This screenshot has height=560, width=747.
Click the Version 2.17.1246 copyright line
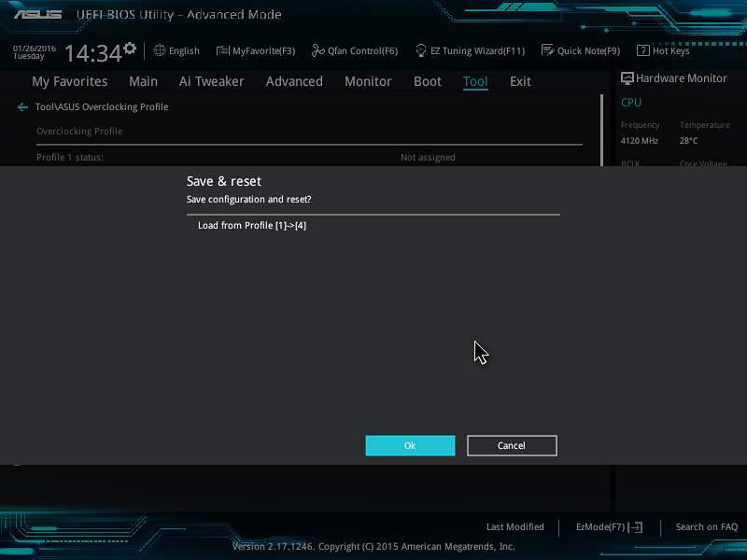pos(373,547)
